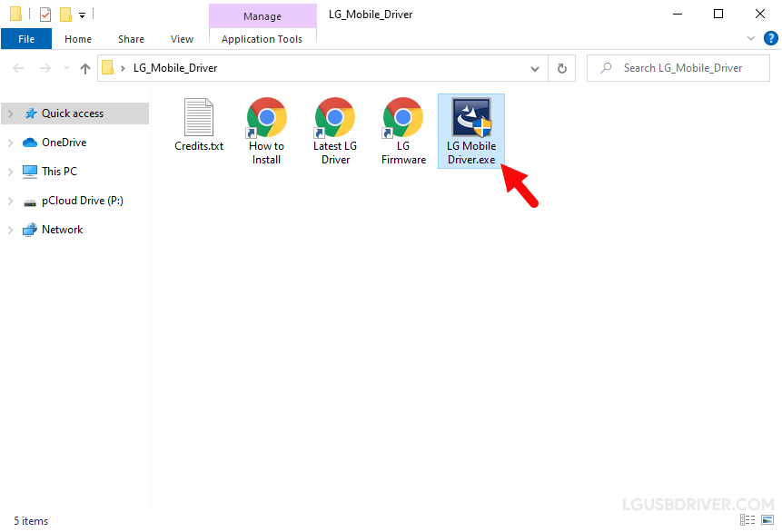
Task: Collapse the ribbon with the chevron
Action: pyautogui.click(x=750, y=38)
